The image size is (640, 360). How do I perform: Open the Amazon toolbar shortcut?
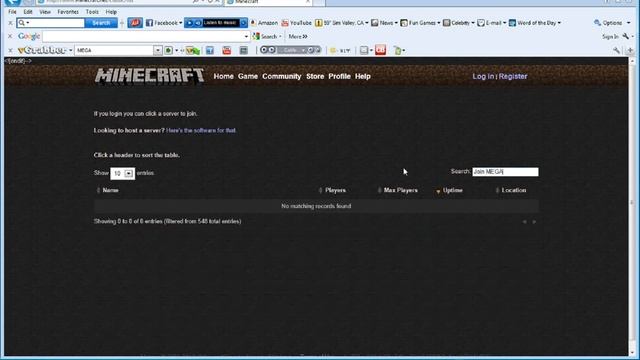click(x=264, y=23)
